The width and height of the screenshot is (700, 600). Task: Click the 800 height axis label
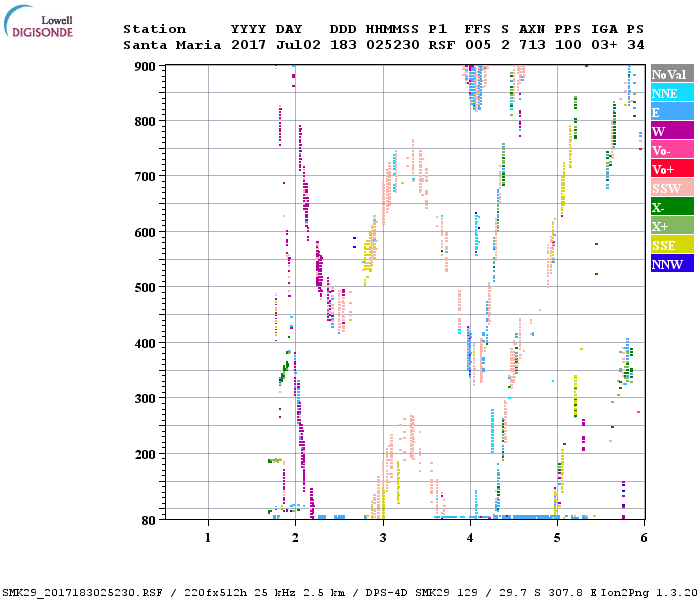click(x=145, y=121)
